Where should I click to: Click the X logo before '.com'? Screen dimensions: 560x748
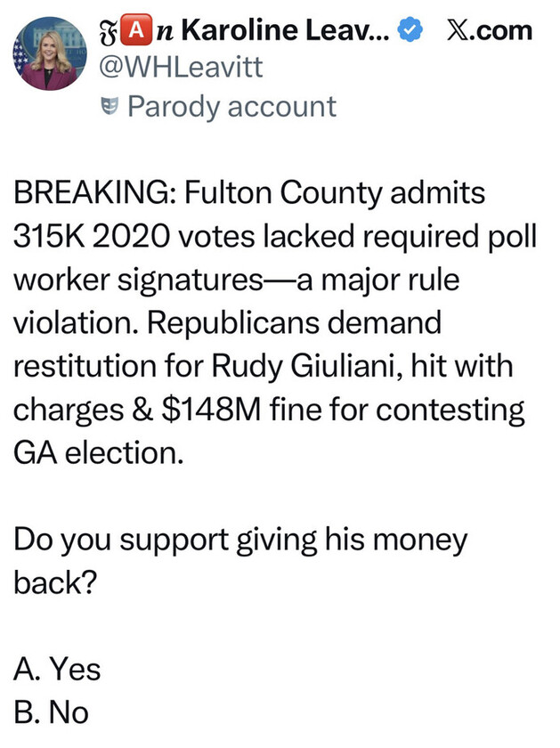[459, 30]
